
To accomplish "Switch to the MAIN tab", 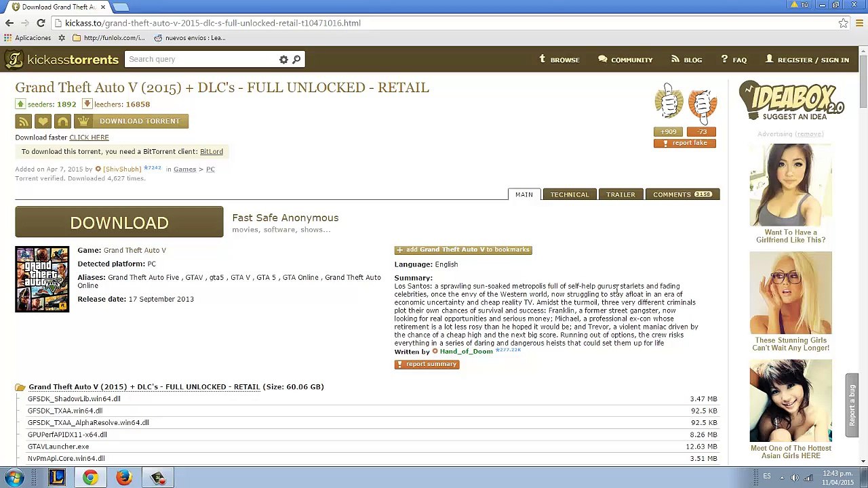I will [x=524, y=195].
